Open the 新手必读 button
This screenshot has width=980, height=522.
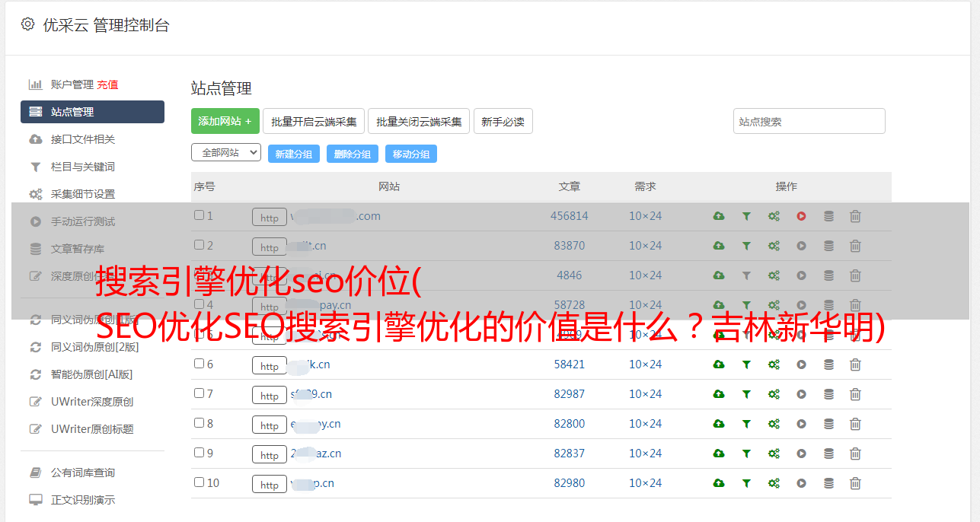[503, 121]
